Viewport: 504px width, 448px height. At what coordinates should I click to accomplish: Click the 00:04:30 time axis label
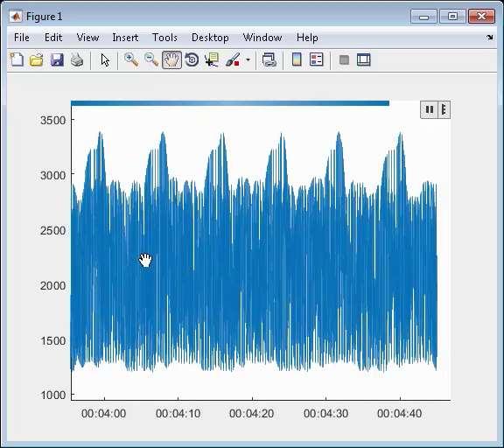325,413
